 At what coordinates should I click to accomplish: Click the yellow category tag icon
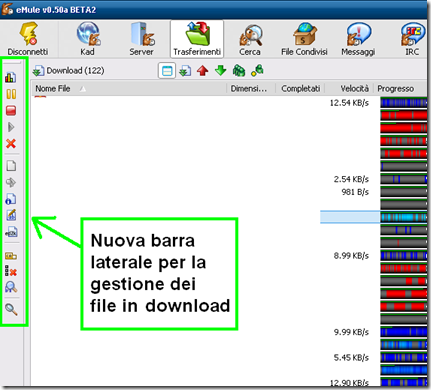(x=11, y=256)
